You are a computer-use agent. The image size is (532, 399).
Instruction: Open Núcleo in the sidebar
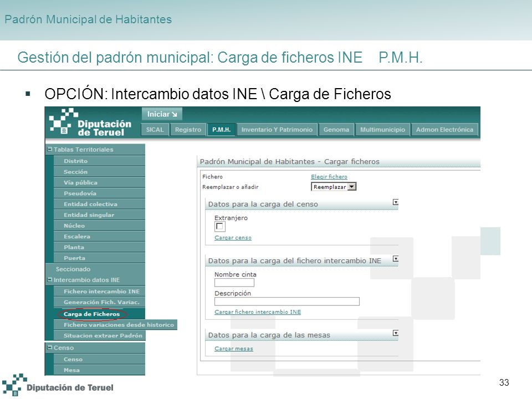99,226
